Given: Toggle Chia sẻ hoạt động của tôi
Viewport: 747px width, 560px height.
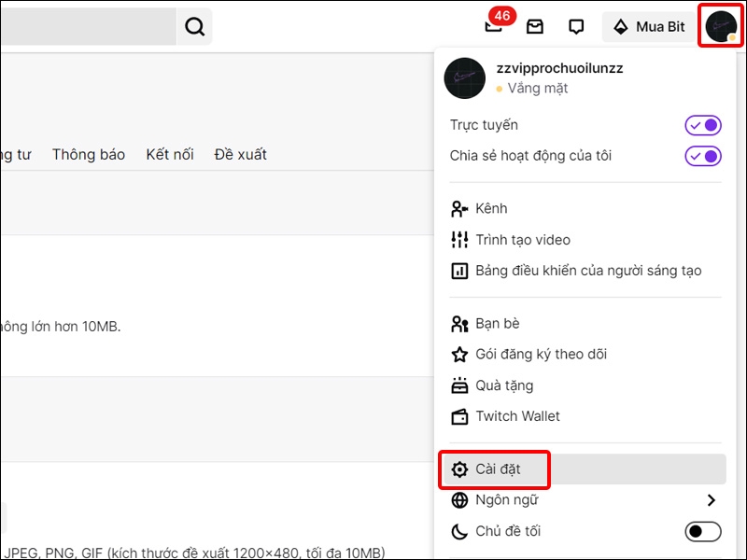Looking at the screenshot, I should (x=703, y=156).
